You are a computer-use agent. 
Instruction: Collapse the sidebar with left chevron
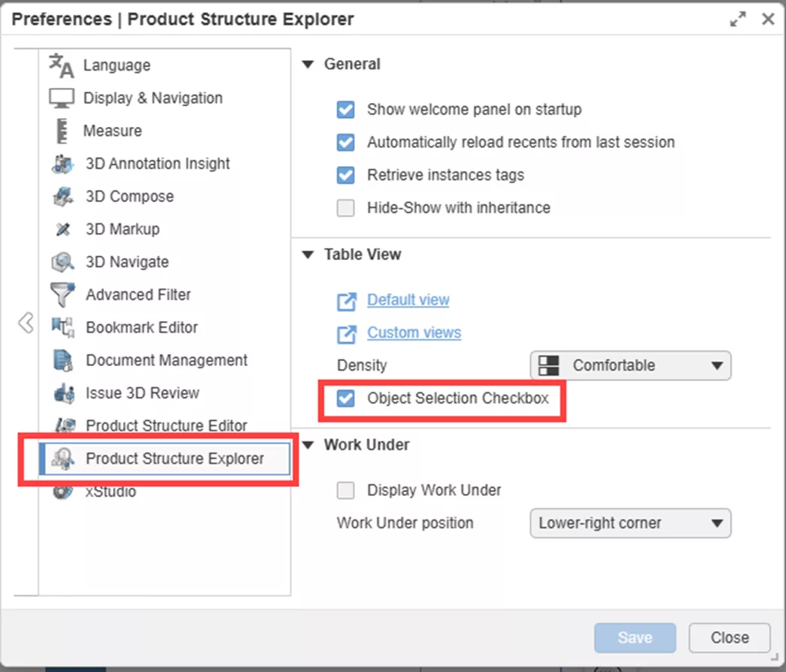(26, 323)
